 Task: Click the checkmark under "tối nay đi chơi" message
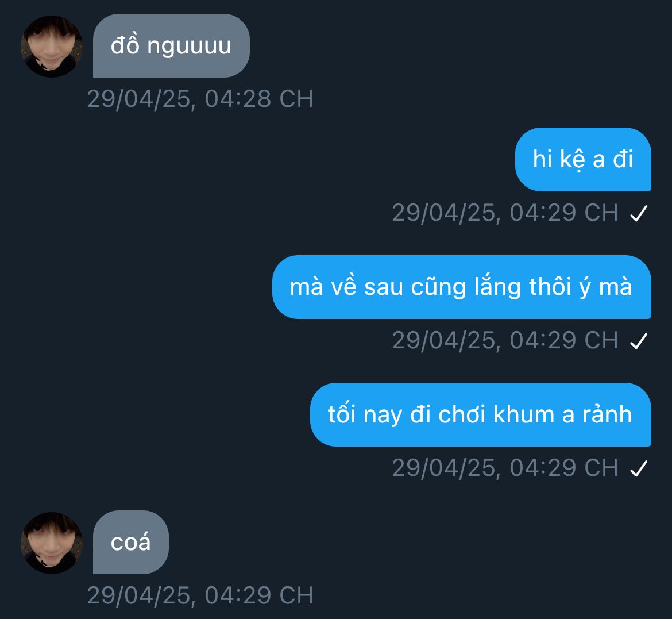(x=639, y=468)
